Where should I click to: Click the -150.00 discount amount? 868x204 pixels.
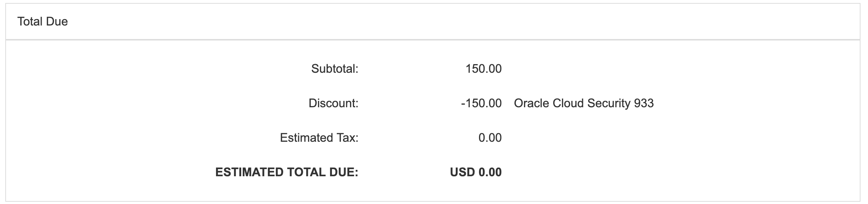tap(481, 103)
